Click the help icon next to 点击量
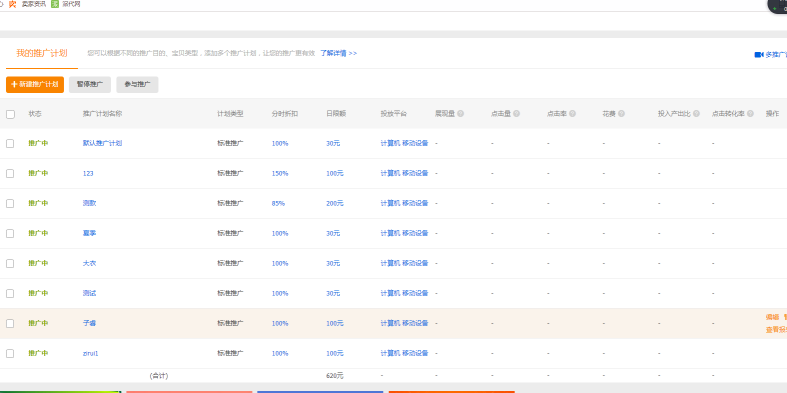 click(x=516, y=114)
